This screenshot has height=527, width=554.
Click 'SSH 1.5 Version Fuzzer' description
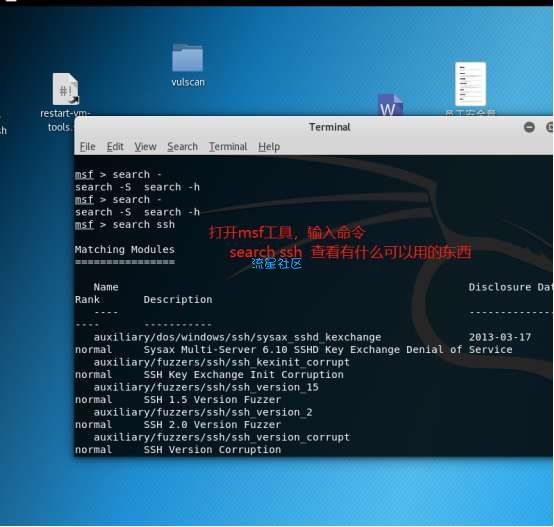click(212, 399)
